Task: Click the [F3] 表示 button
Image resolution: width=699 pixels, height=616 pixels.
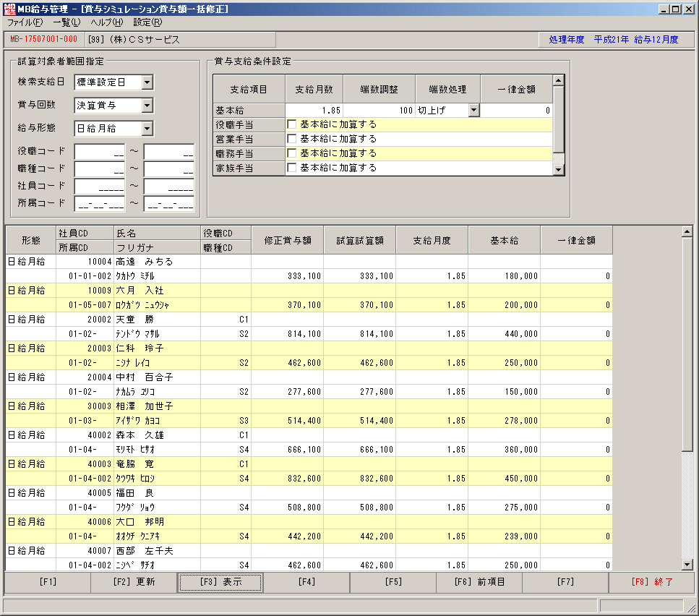Action: coord(220,582)
